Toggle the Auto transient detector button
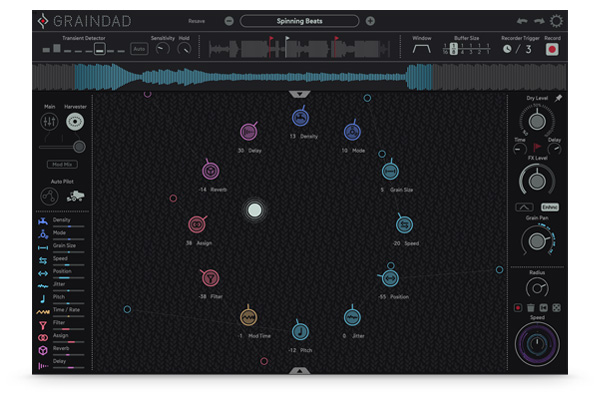This screenshot has width=600, height=400. coord(139,48)
